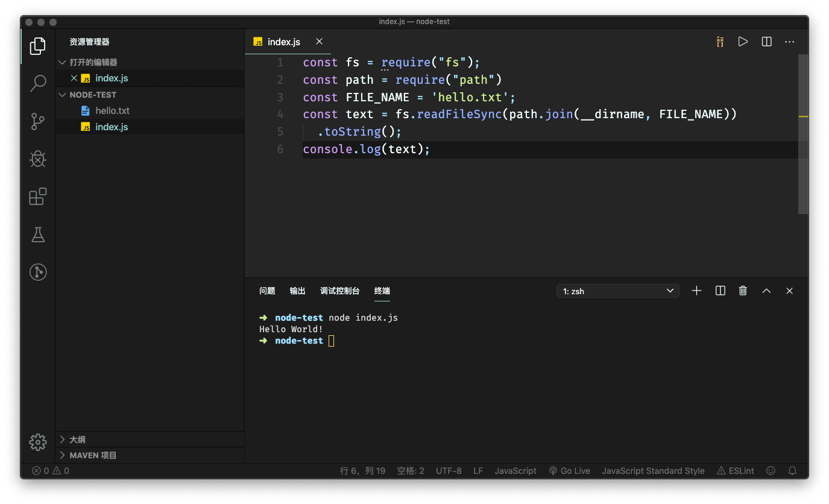The image size is (829, 504).
Task: Click the editor vertical scrollbar
Action: [803, 134]
